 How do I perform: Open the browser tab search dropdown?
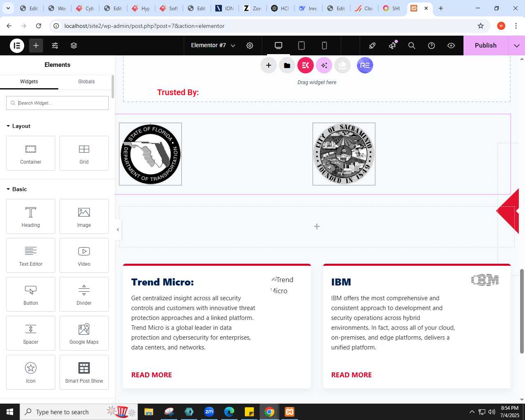[x=8, y=8]
